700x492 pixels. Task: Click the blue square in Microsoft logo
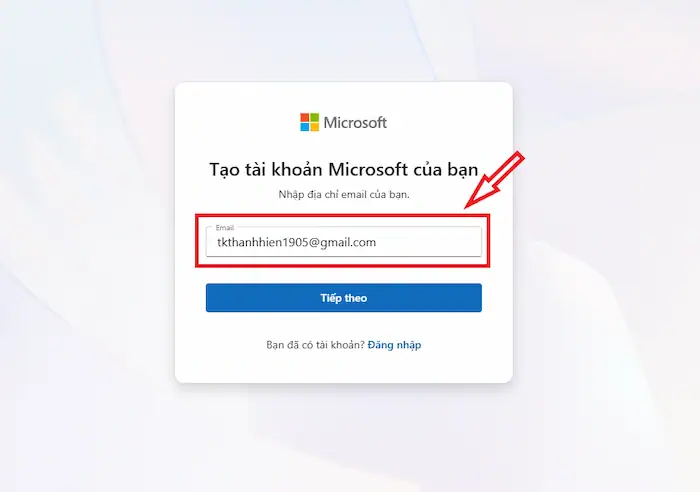[x=304, y=127]
